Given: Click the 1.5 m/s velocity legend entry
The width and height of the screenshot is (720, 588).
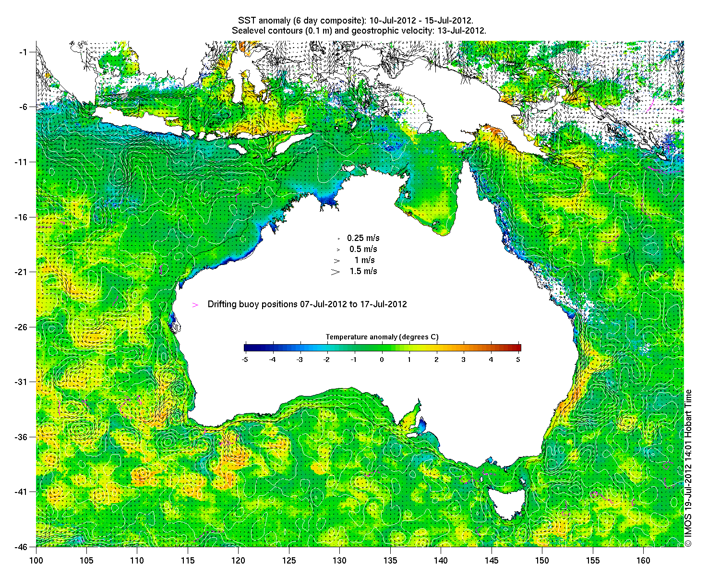Looking at the screenshot, I should click(363, 271).
